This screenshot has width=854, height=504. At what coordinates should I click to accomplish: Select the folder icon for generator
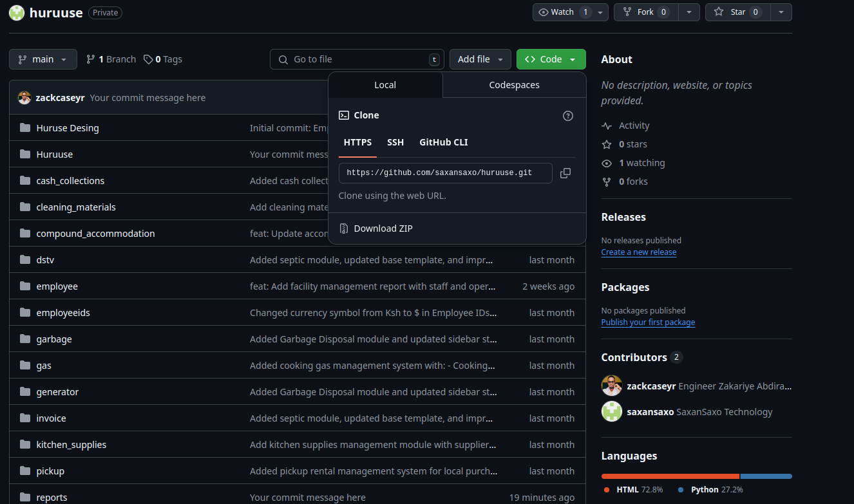pyautogui.click(x=25, y=392)
